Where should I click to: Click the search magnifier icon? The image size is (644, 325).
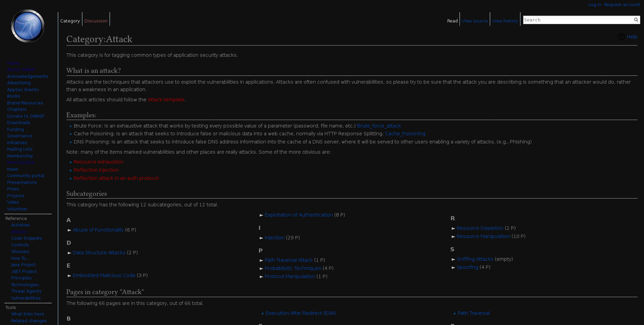[x=636, y=20]
